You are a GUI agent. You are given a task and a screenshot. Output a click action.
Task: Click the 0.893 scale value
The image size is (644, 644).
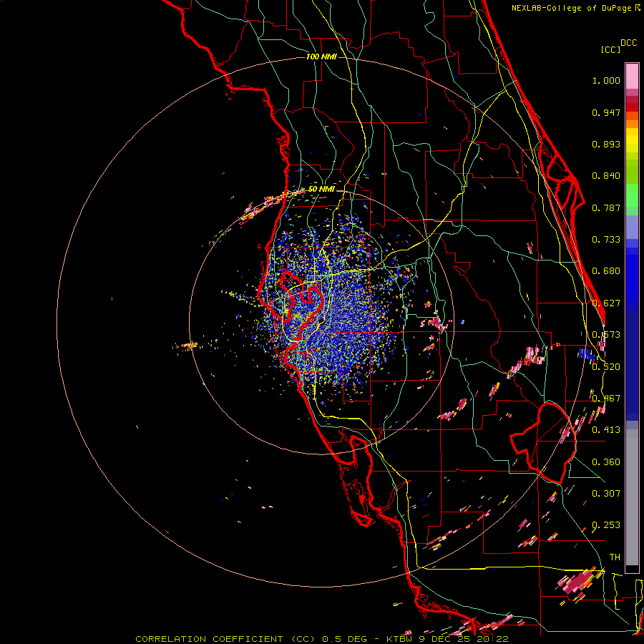[x=606, y=144]
